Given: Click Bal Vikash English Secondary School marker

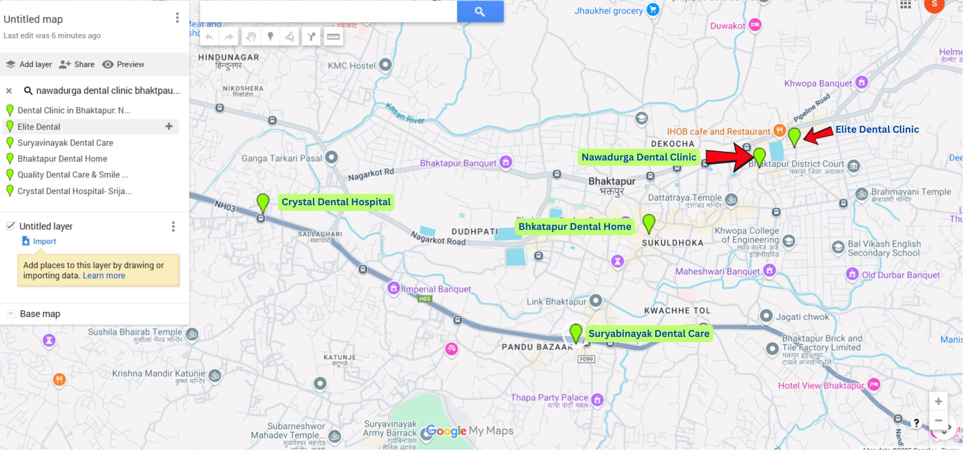Looking at the screenshot, I should [x=838, y=248].
